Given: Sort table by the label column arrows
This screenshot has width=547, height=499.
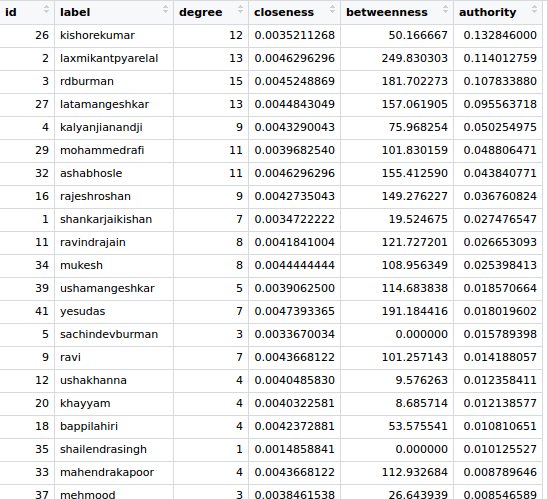Looking at the screenshot, I should pyautogui.click(x=166, y=9).
